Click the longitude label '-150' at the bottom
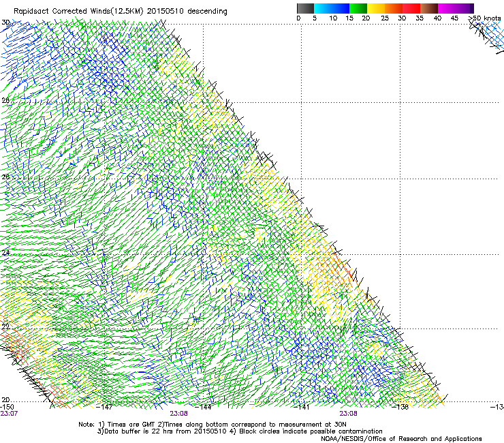Viewport: 504px width, 443px height. click(7, 407)
